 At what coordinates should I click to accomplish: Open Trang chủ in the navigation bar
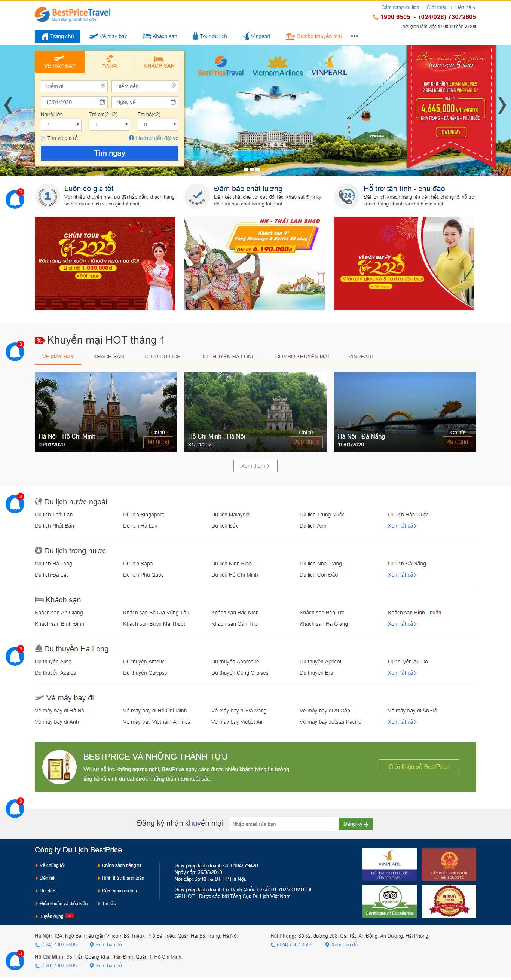click(x=57, y=36)
